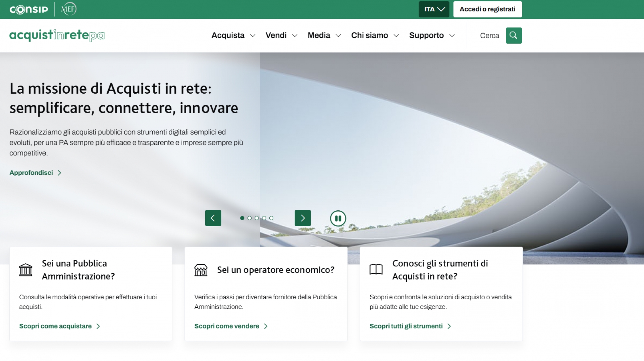Pause the hero carousel autoplay
The height and width of the screenshot is (361, 644).
click(338, 218)
